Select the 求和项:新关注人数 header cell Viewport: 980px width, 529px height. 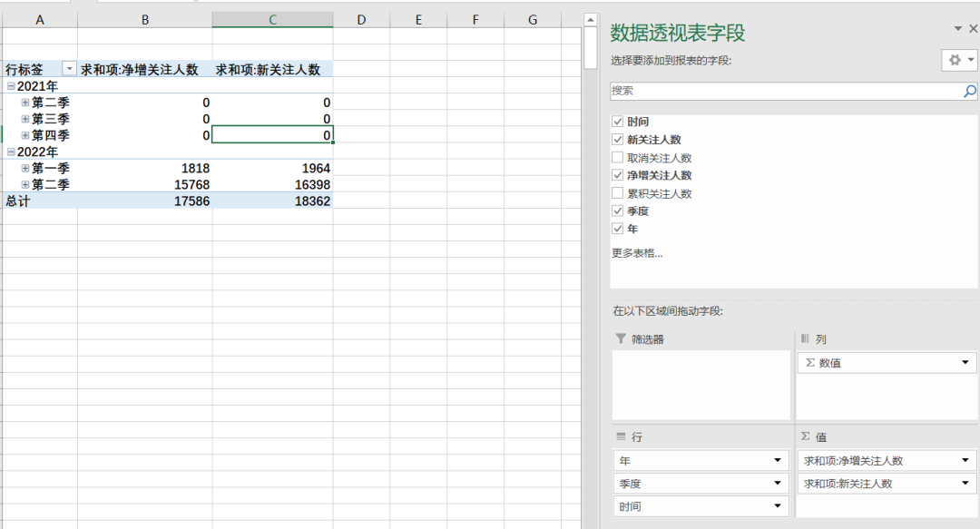[272, 69]
